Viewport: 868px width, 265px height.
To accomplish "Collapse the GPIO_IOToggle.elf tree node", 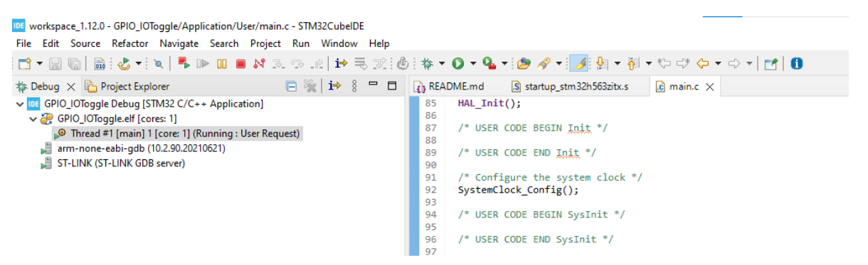I will pyautogui.click(x=33, y=119).
